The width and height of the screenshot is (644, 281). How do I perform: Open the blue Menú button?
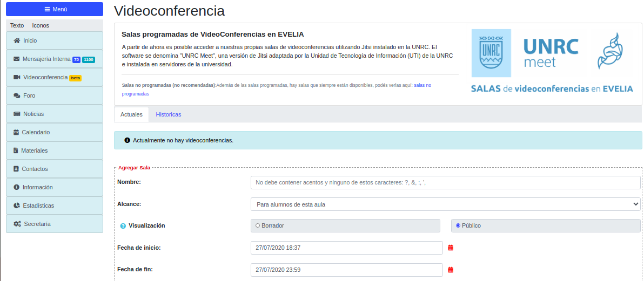(55, 9)
